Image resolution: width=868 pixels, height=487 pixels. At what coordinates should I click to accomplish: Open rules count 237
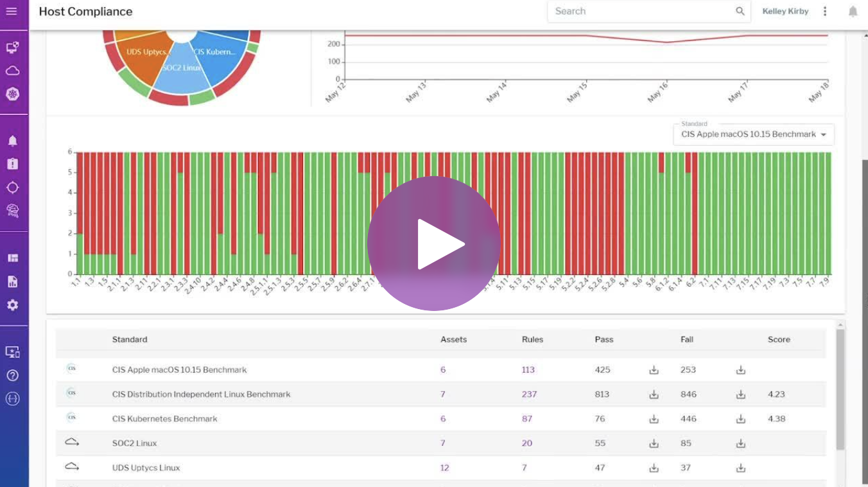coord(529,394)
